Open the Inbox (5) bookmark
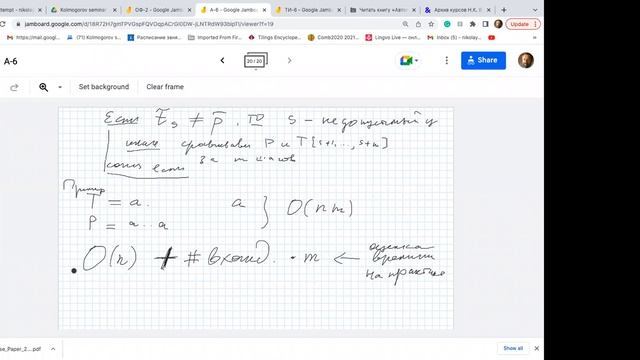The image size is (640, 360). [x=454, y=38]
